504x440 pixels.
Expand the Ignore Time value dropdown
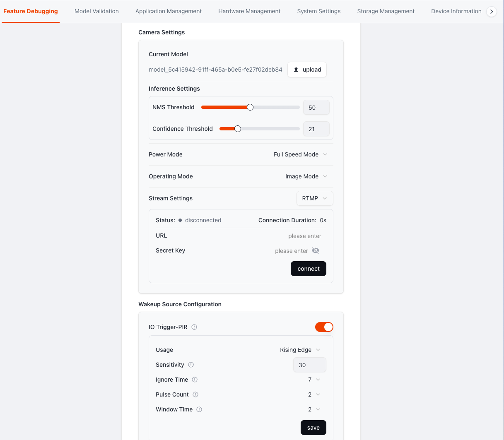click(x=314, y=380)
